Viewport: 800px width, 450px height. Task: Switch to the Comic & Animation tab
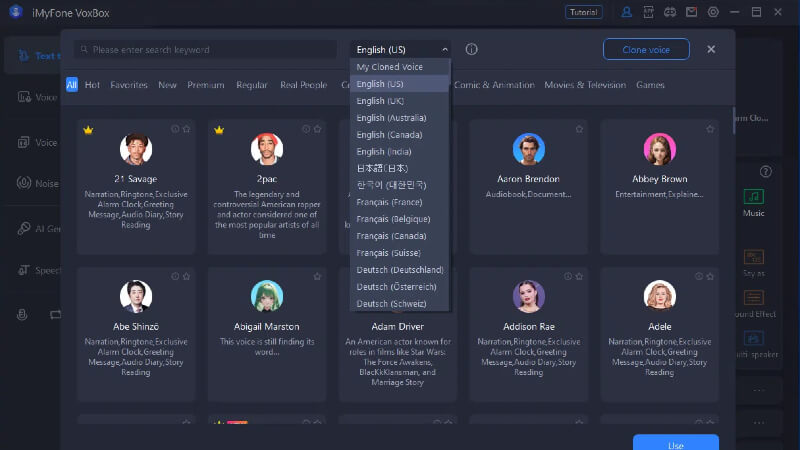[x=494, y=85]
